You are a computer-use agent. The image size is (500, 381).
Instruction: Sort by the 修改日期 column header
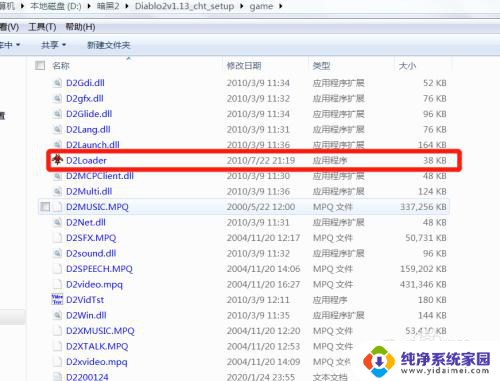click(x=244, y=66)
